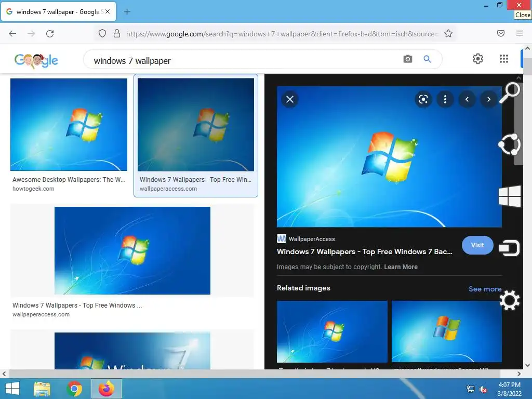The image size is (532, 399).
Task: Click the Google logo
Action: coord(36,60)
